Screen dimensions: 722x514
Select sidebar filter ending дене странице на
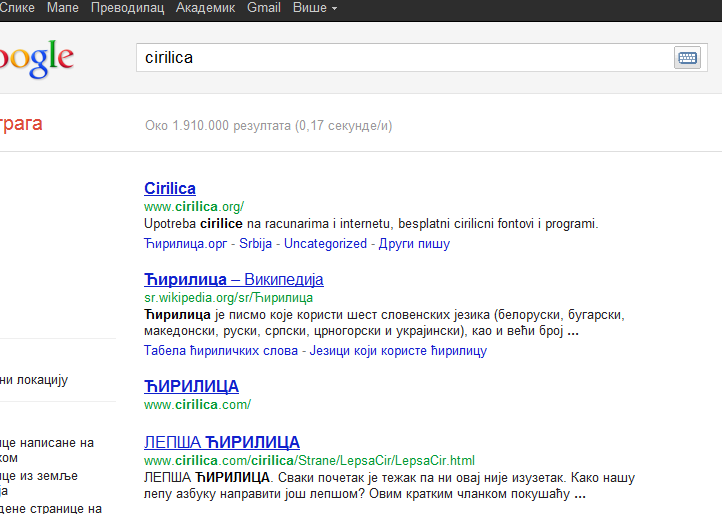51,508
